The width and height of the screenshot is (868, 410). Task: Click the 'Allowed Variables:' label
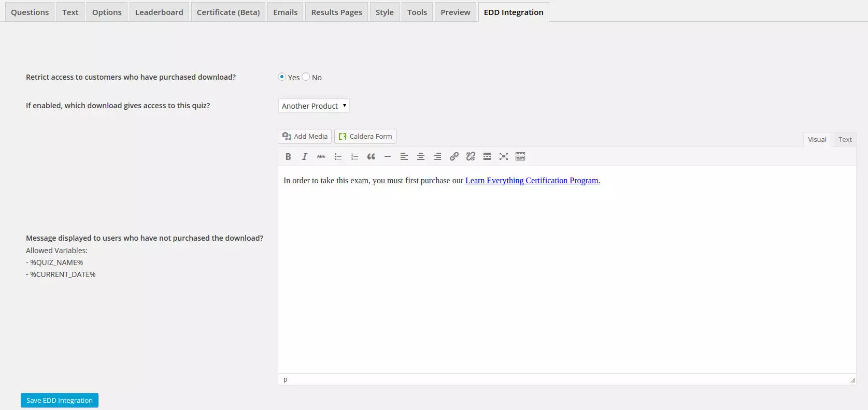click(x=57, y=251)
